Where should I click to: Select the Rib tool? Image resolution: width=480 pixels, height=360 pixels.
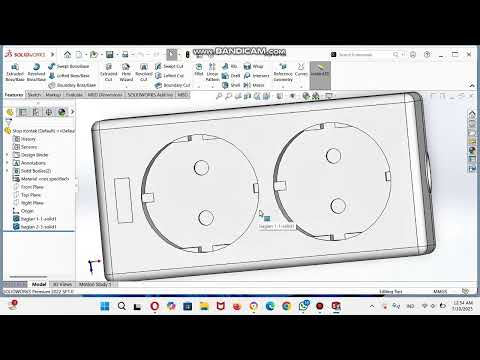(x=230, y=66)
